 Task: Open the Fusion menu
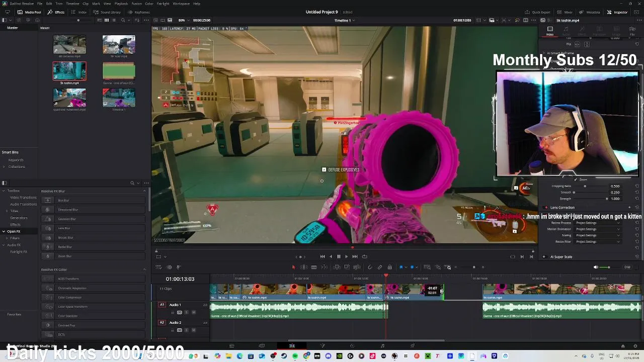pyautogui.click(x=136, y=4)
